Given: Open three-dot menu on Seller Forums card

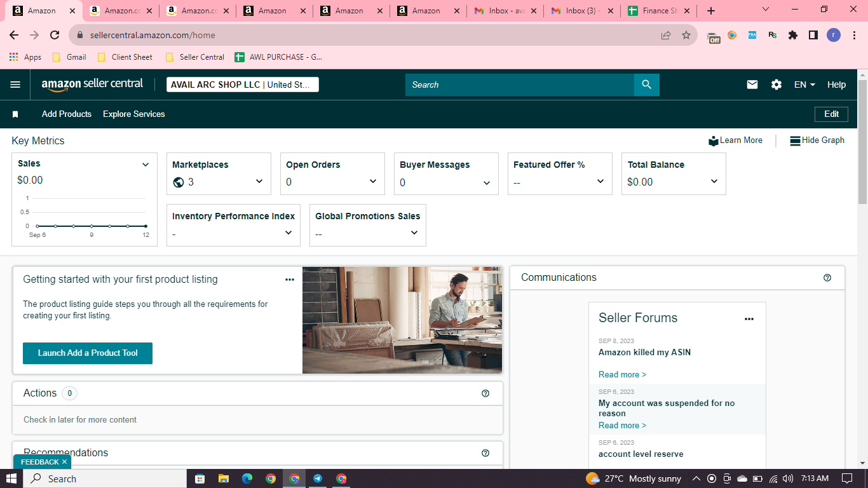Looking at the screenshot, I should click(x=749, y=319).
